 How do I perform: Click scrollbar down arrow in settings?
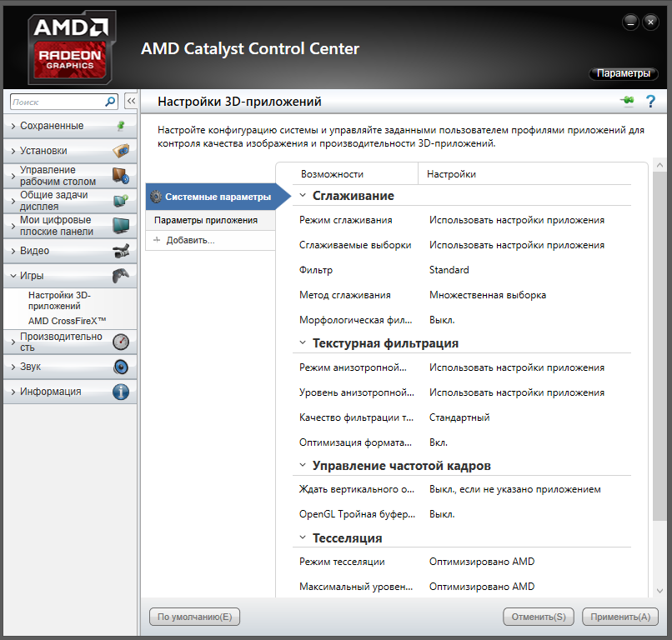(x=659, y=591)
